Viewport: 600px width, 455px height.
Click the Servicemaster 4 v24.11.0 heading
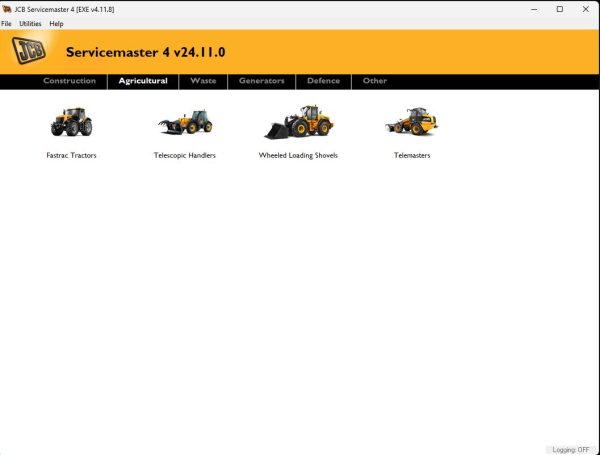pyautogui.click(x=145, y=52)
